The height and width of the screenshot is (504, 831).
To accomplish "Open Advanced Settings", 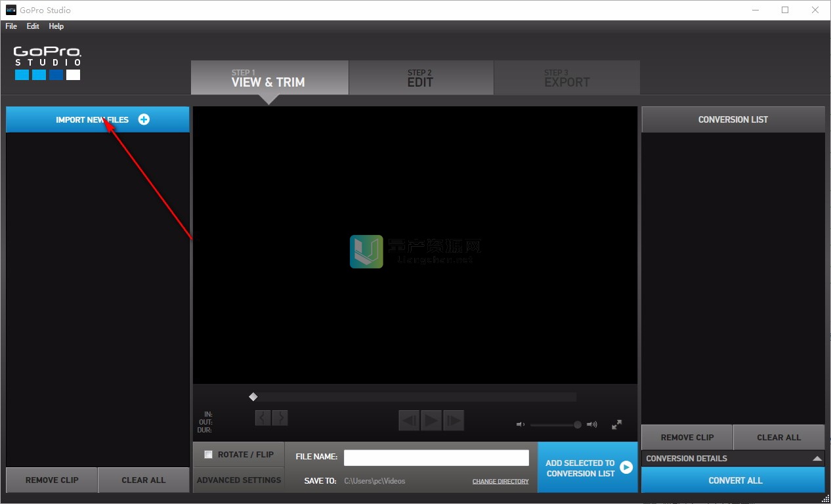I will [239, 480].
